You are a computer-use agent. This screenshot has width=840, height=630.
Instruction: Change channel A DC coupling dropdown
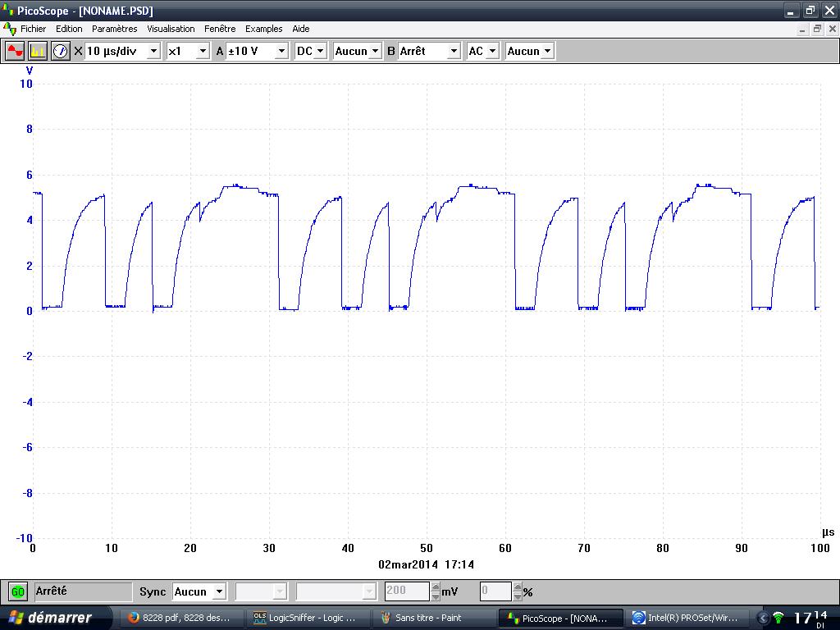click(x=321, y=52)
